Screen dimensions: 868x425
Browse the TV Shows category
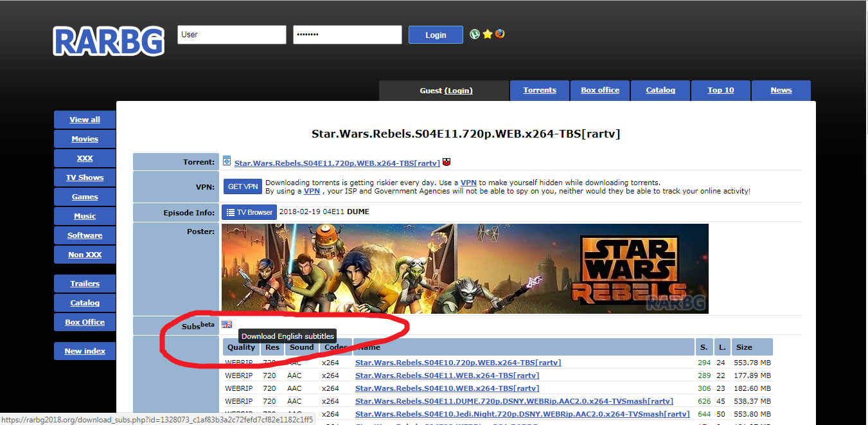(85, 177)
